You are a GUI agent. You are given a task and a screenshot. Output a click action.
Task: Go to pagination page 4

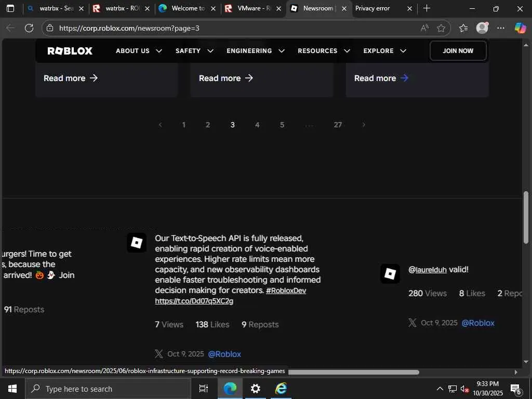tap(257, 125)
